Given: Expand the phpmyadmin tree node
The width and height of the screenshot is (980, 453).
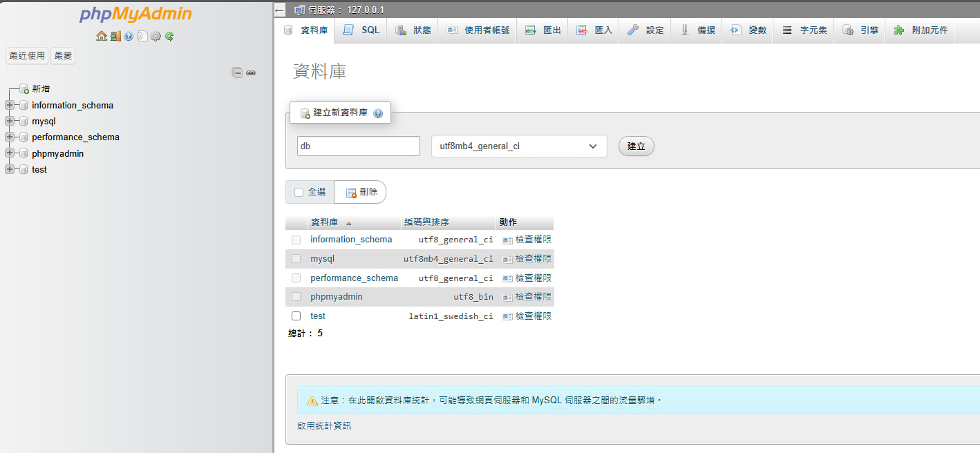Looking at the screenshot, I should 10,154.
